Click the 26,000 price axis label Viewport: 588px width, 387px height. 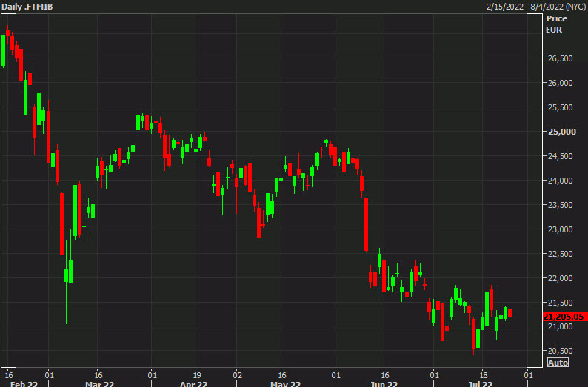561,83
